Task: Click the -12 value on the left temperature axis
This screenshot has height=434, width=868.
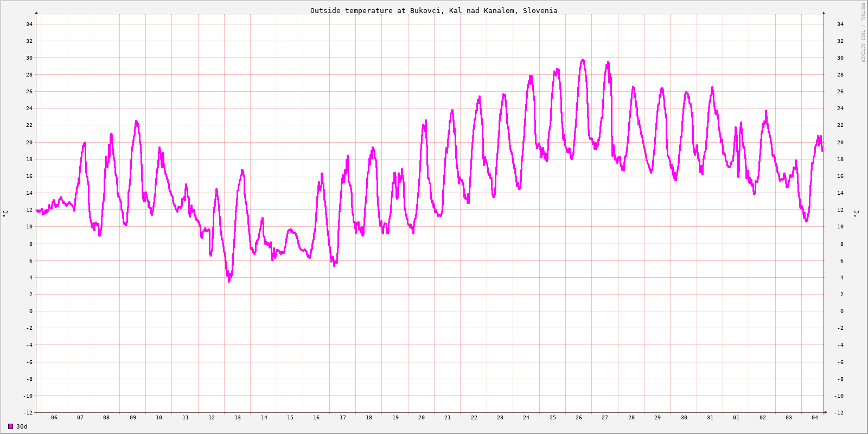Action: [x=28, y=413]
